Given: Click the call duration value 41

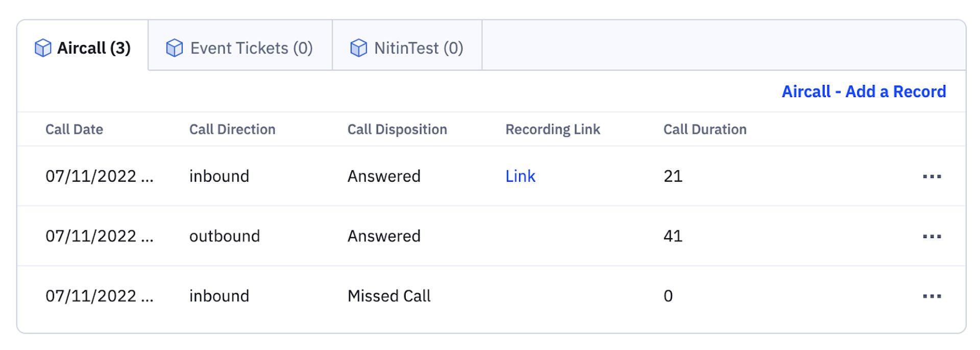Looking at the screenshot, I should coord(673,236).
